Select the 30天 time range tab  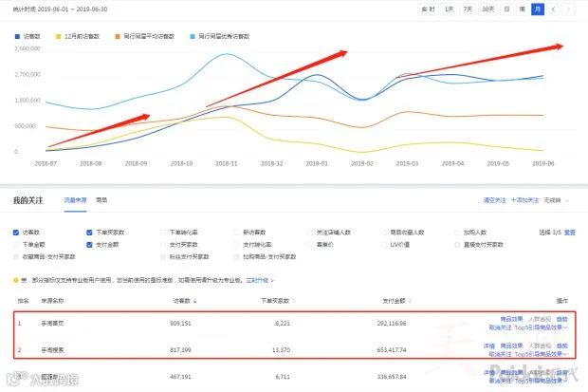[487, 9]
